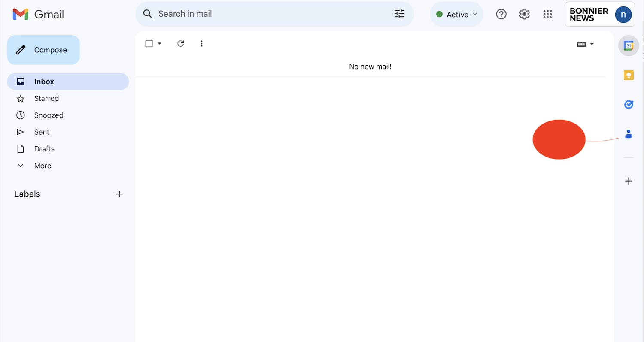Open the Support help icon
Image resolution: width=644 pixels, height=342 pixels.
(x=501, y=14)
